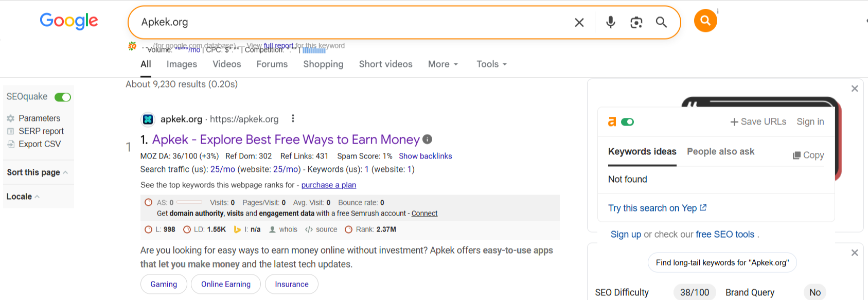The image size is (868, 300).
Task: Click the orange Ahrefs 'a' logo
Action: tap(612, 121)
